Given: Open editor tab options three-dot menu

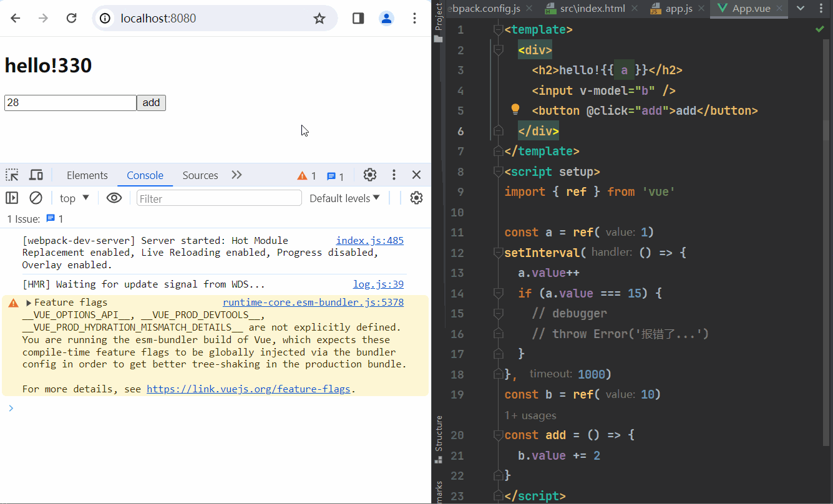Looking at the screenshot, I should 820,8.
